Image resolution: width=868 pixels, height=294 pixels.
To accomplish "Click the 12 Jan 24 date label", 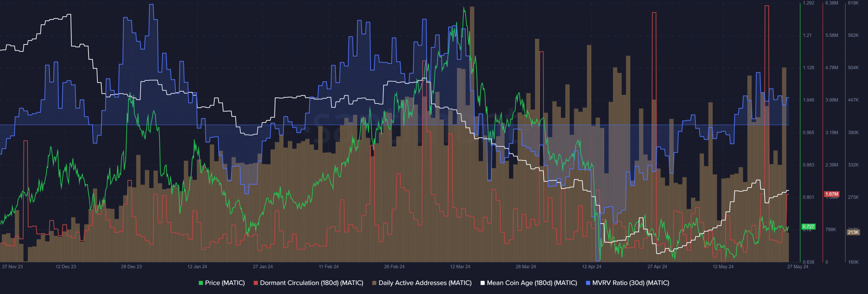I will tap(197, 267).
